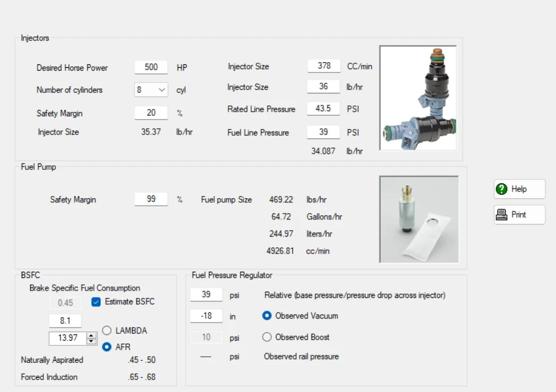Select the LAMBDA radio button
Screen dimensions: 556x392
click(107, 330)
